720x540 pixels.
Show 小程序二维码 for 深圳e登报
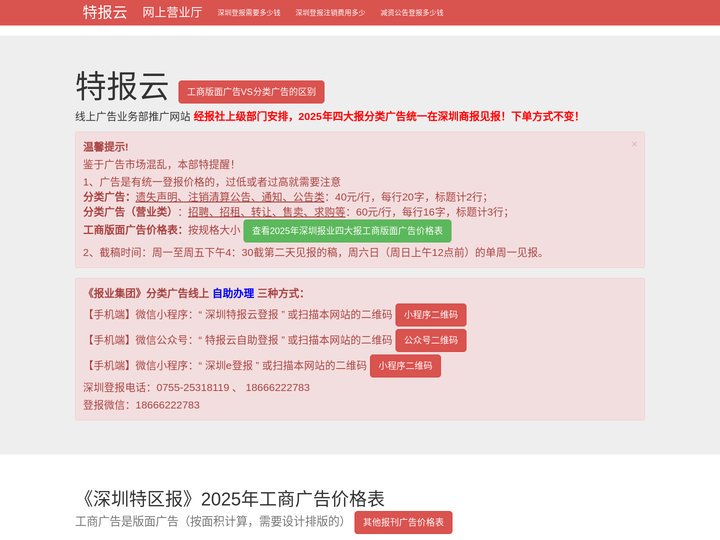pos(405,366)
